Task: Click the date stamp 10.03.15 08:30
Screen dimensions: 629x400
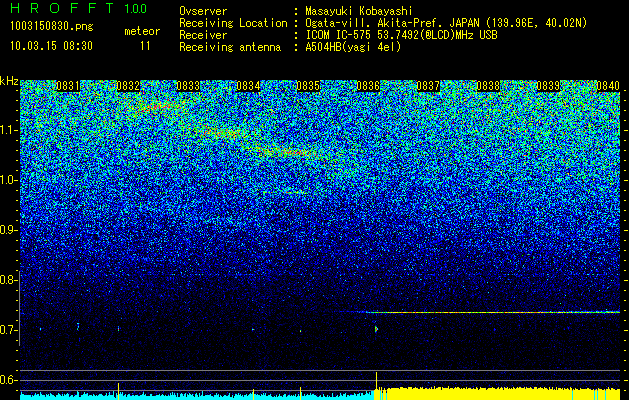Action: click(51, 46)
